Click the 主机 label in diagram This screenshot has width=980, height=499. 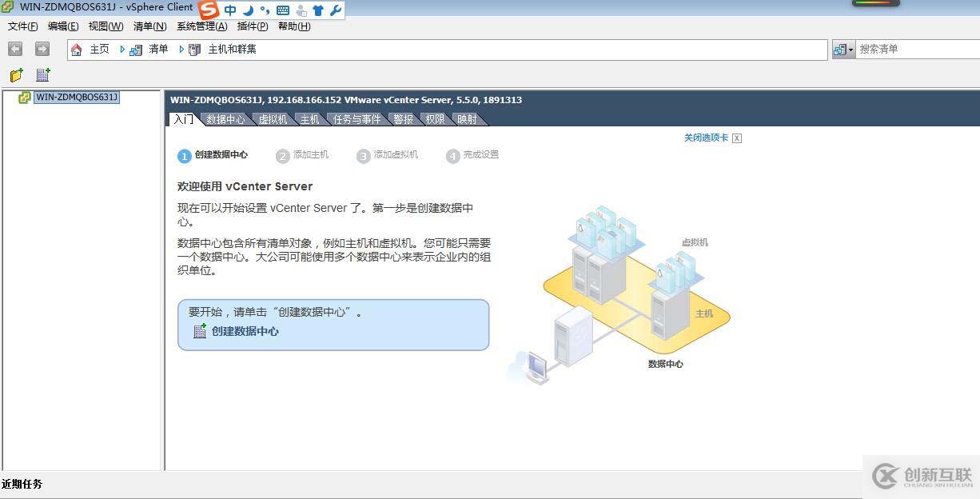[x=704, y=313]
